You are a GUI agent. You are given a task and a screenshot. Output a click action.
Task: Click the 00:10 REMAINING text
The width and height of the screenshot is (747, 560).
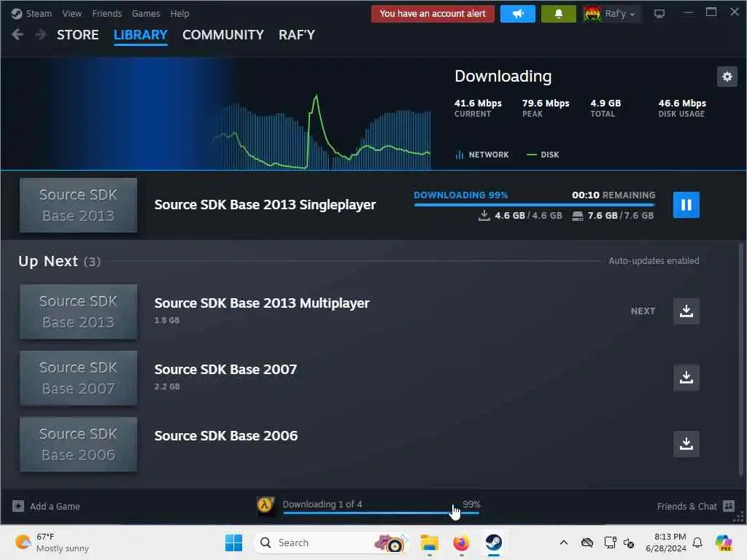coord(613,195)
